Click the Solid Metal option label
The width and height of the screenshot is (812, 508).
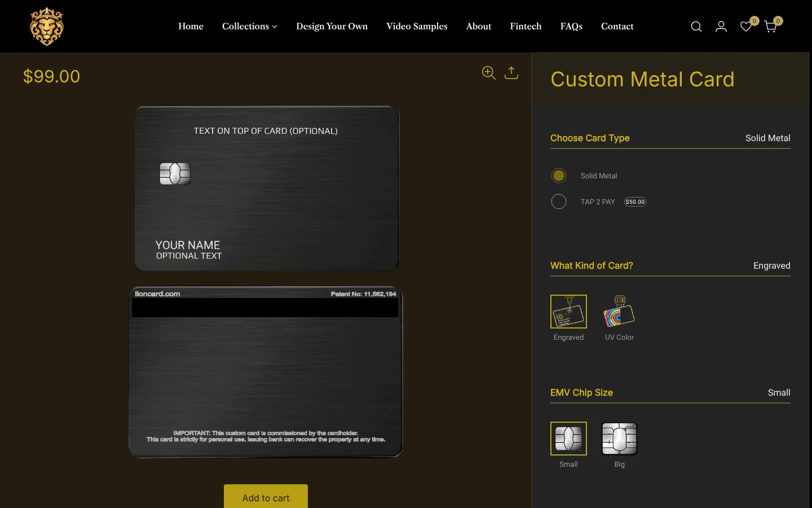599,176
